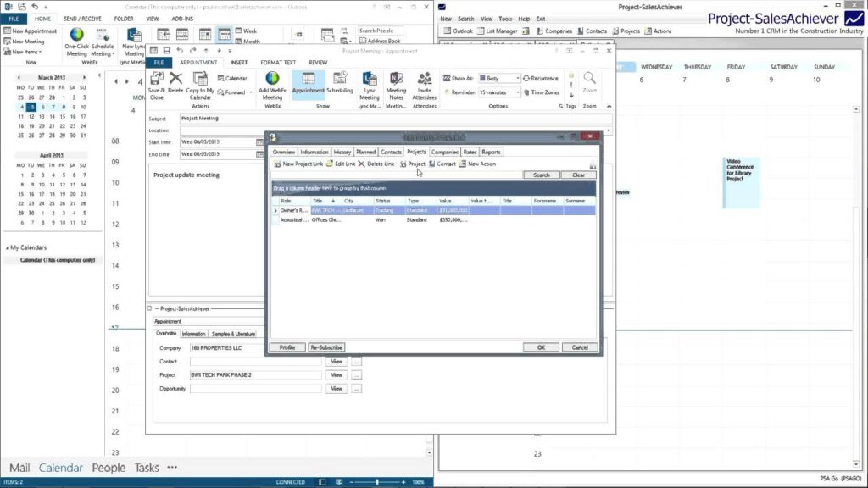The width and height of the screenshot is (868, 488).
Task: Click Outlook button in SalesAchiever toolbar
Action: pyautogui.click(x=459, y=31)
